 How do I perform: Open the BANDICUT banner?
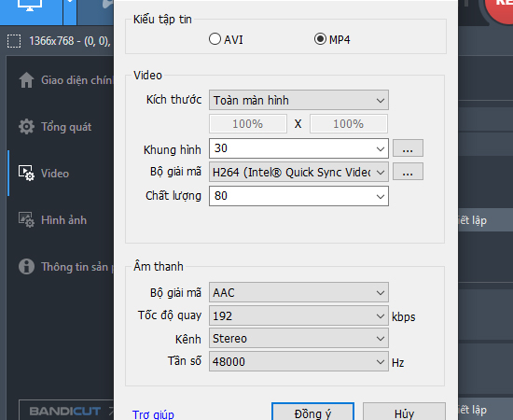pos(67,411)
